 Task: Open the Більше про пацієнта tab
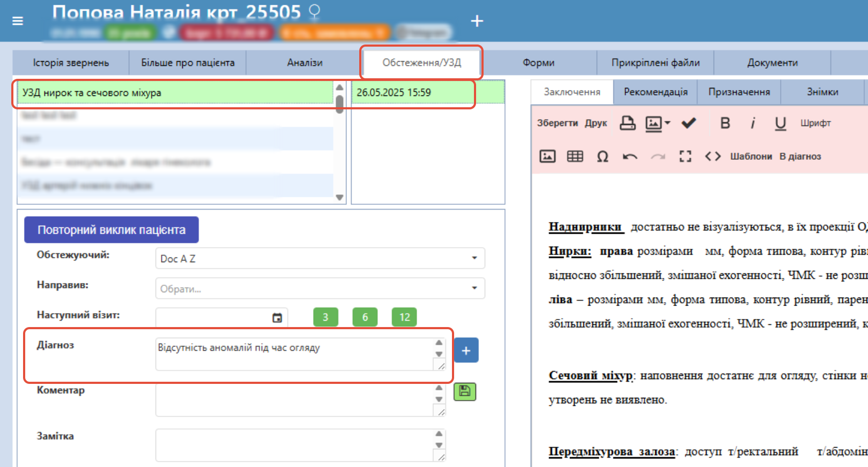point(188,63)
